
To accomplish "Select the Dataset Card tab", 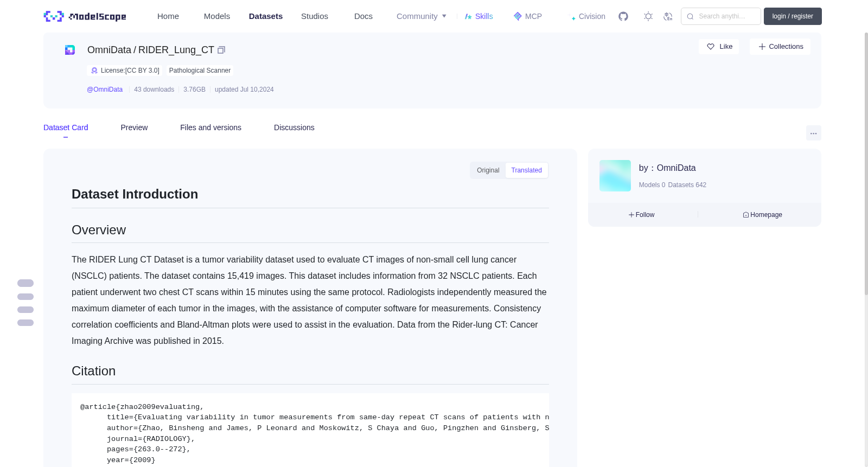I will 66,127.
